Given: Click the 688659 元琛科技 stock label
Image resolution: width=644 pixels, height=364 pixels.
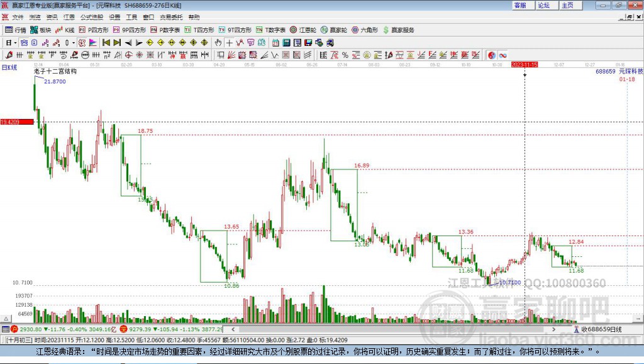Looking at the screenshot, I should [x=619, y=71].
